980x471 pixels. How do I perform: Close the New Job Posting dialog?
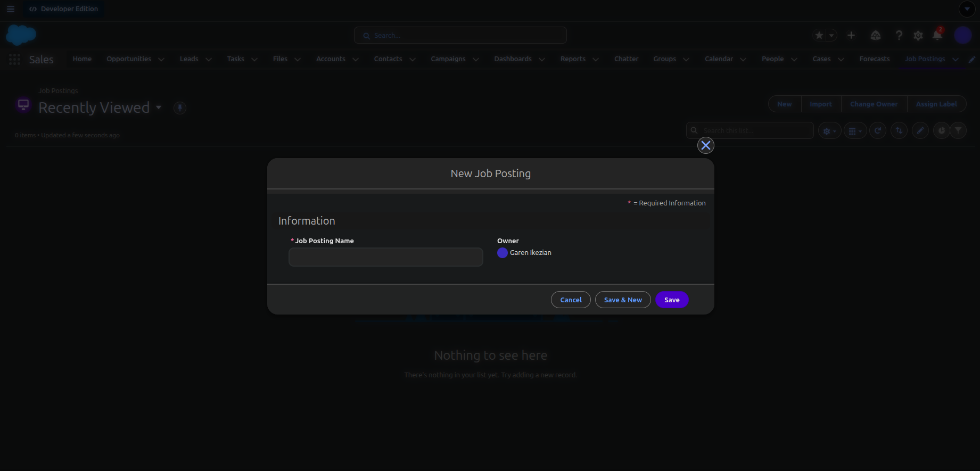point(705,145)
